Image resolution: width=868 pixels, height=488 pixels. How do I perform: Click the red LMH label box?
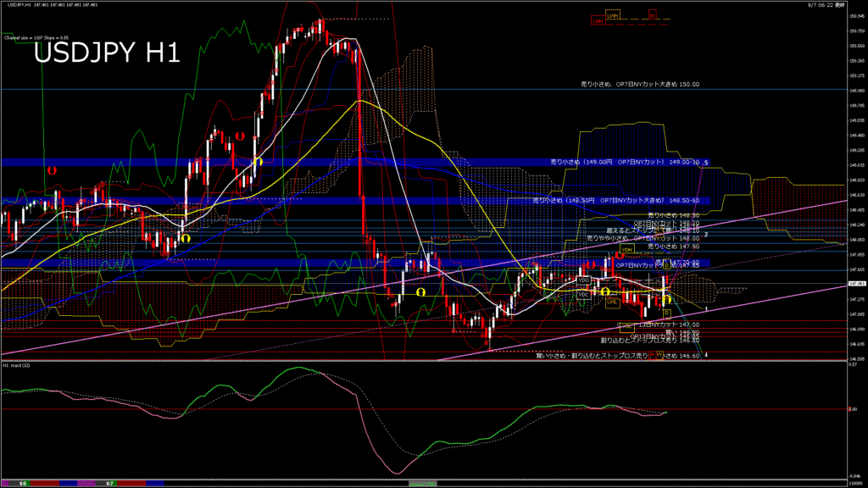pos(598,22)
